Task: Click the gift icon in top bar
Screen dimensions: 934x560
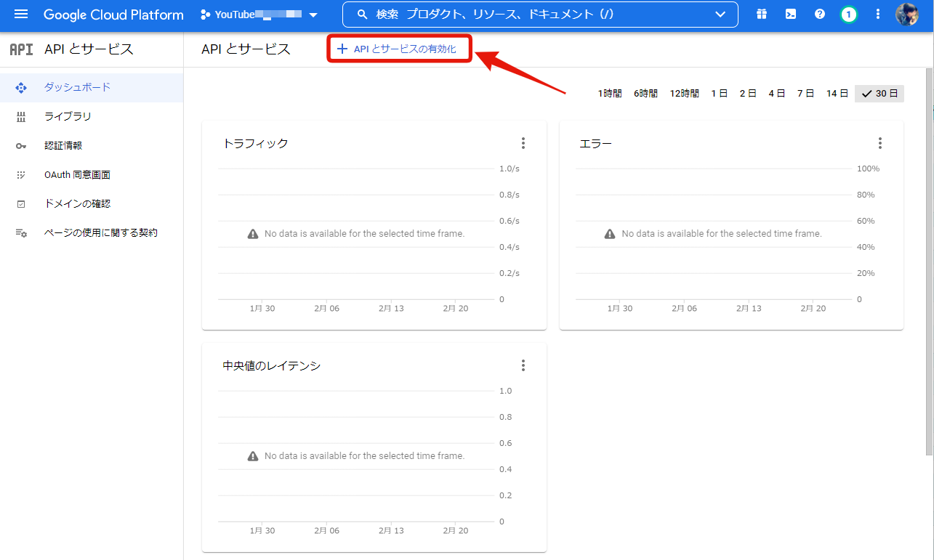Action: [x=761, y=15]
